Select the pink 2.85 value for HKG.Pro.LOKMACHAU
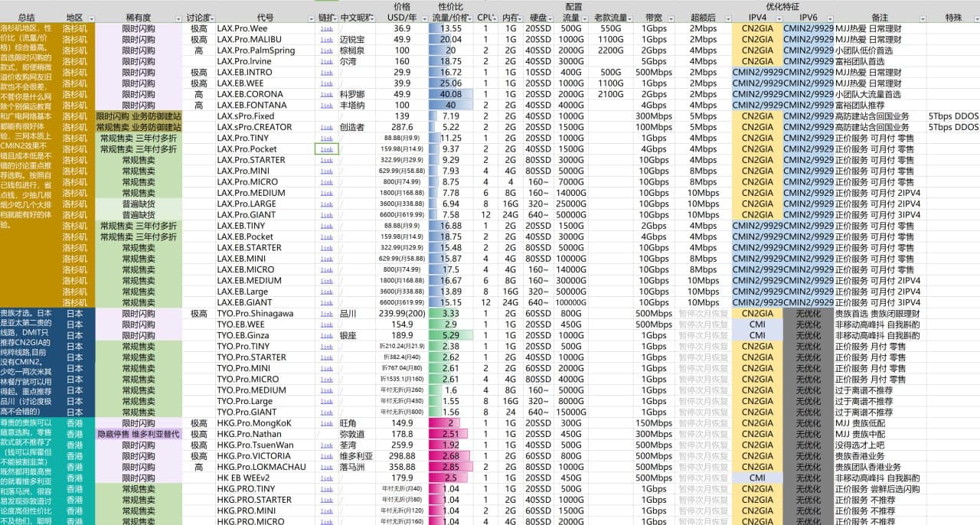980x525 pixels. click(x=450, y=467)
